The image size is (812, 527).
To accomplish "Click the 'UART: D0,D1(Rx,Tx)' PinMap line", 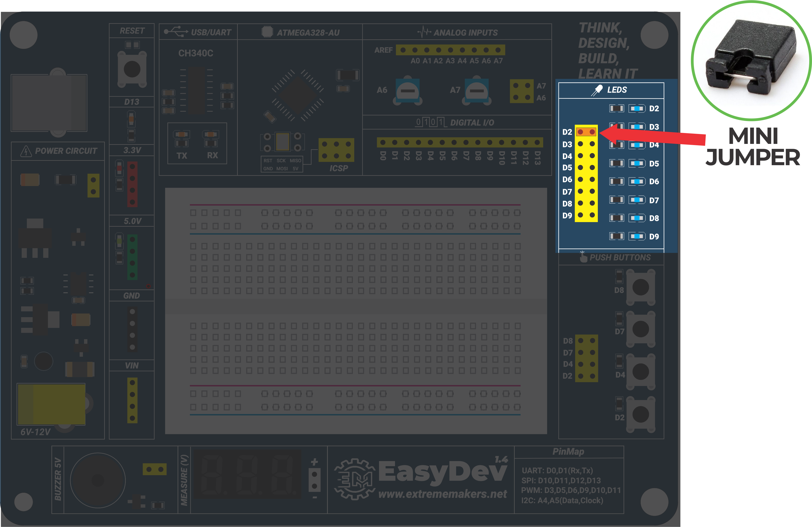I will [x=558, y=470].
